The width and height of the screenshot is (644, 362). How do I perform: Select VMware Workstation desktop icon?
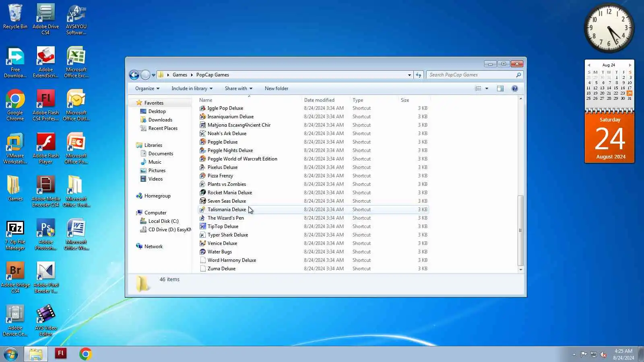(15, 148)
